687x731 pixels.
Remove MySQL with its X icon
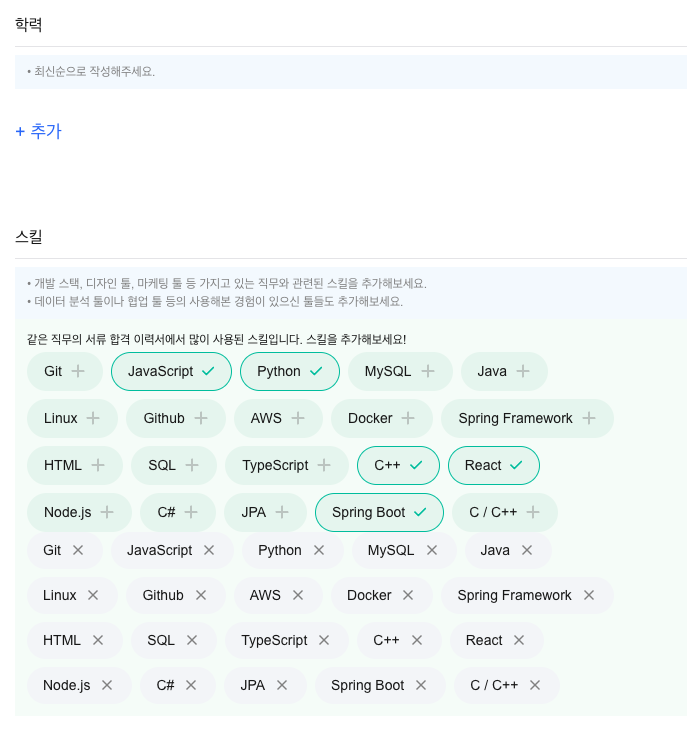coord(432,551)
